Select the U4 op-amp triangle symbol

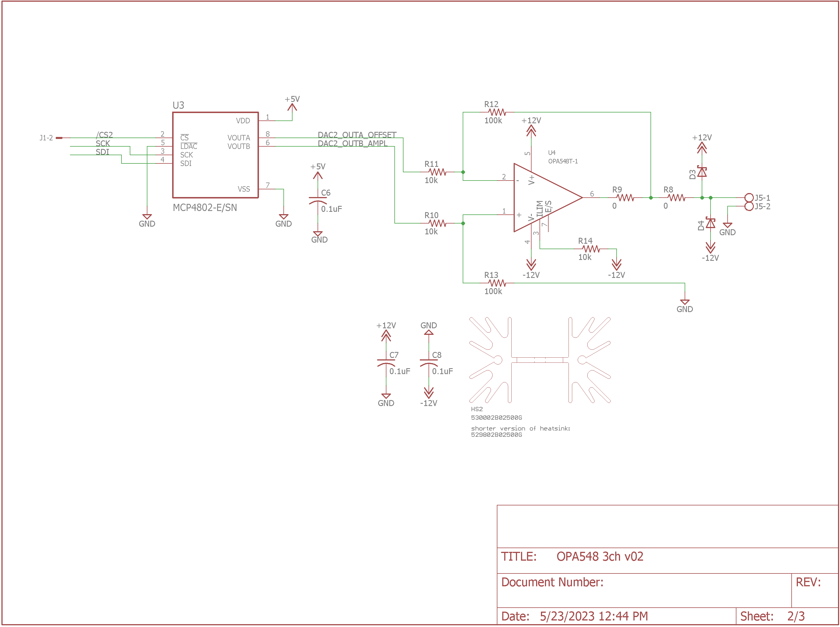(x=548, y=197)
